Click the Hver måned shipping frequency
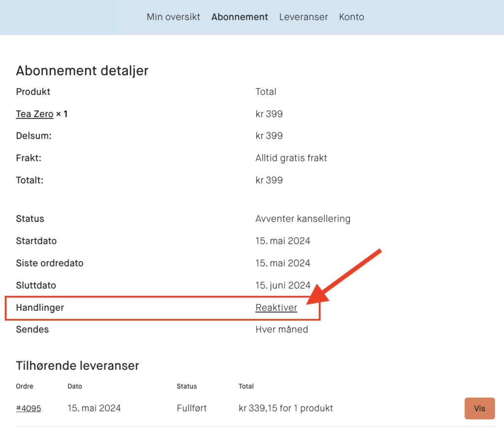 [x=282, y=329]
